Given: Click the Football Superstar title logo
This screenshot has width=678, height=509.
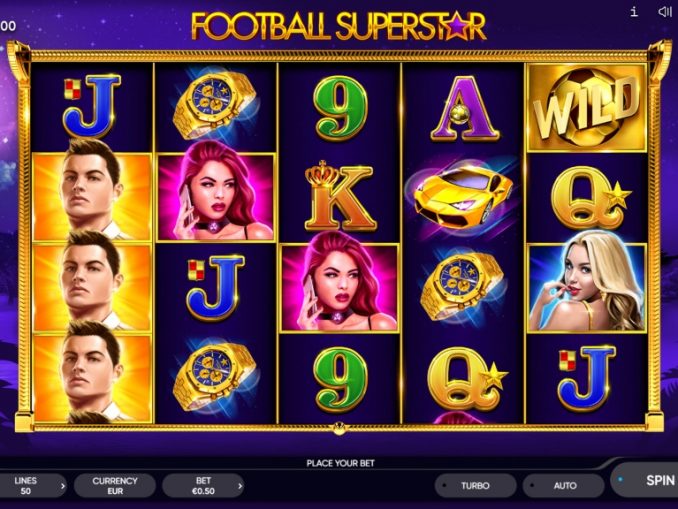Looking at the screenshot, I should [x=339, y=26].
